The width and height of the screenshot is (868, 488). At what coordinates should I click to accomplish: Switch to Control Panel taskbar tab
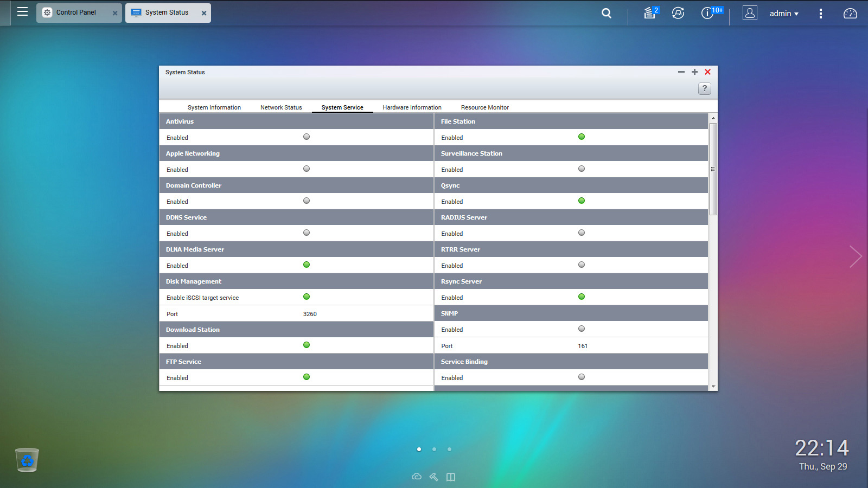79,12
